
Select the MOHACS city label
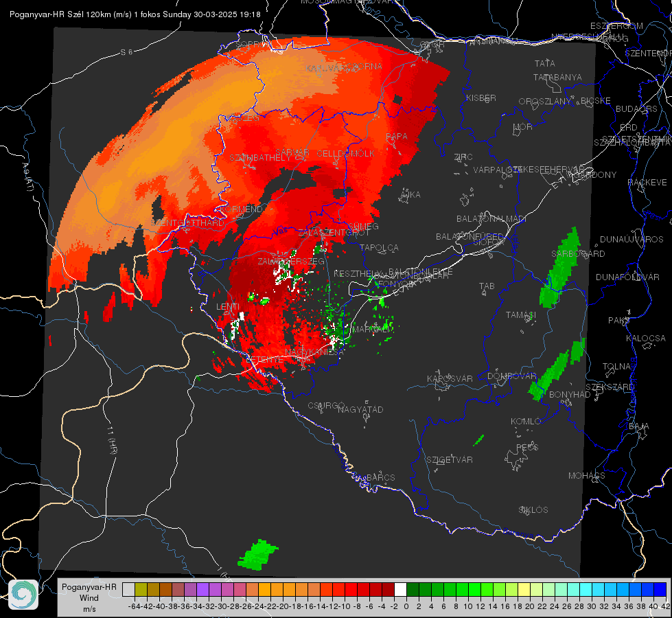(x=587, y=475)
